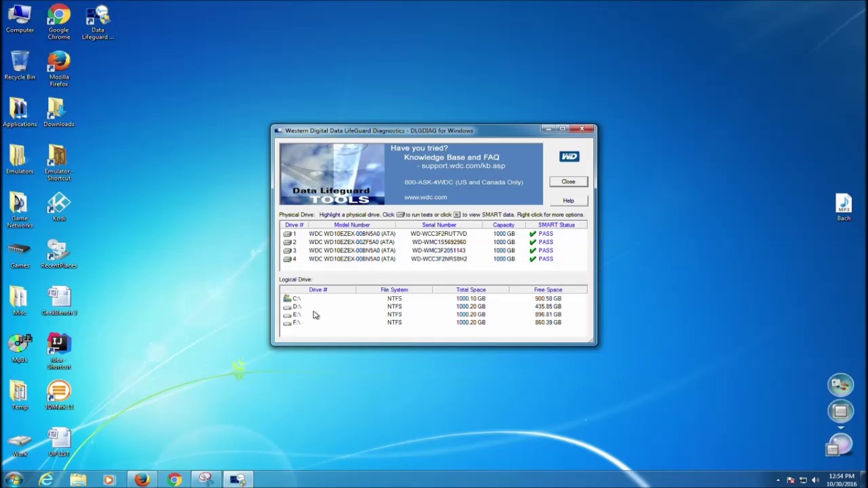Open 3DMark 11 desktop shortcut
Image resolution: width=868 pixels, height=488 pixels.
[59, 395]
